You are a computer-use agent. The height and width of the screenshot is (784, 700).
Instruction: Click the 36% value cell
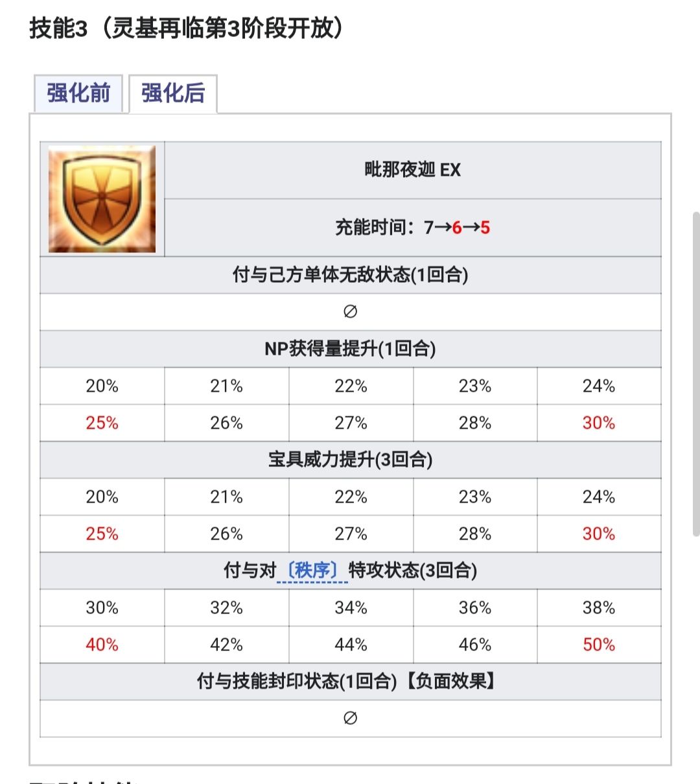474,608
